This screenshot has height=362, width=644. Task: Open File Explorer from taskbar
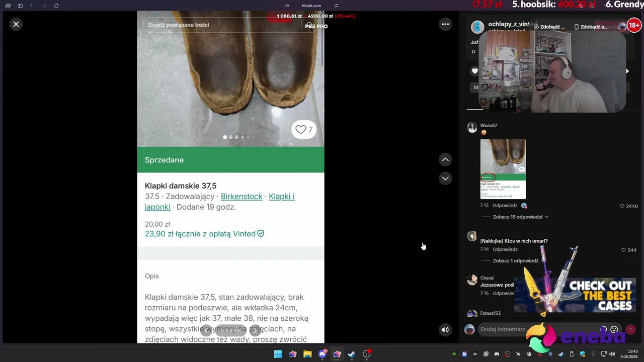307,354
